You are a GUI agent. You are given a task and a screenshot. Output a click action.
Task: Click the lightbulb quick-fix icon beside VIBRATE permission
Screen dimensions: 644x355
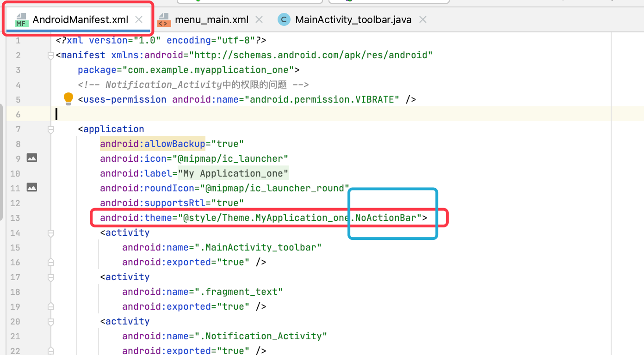68,98
